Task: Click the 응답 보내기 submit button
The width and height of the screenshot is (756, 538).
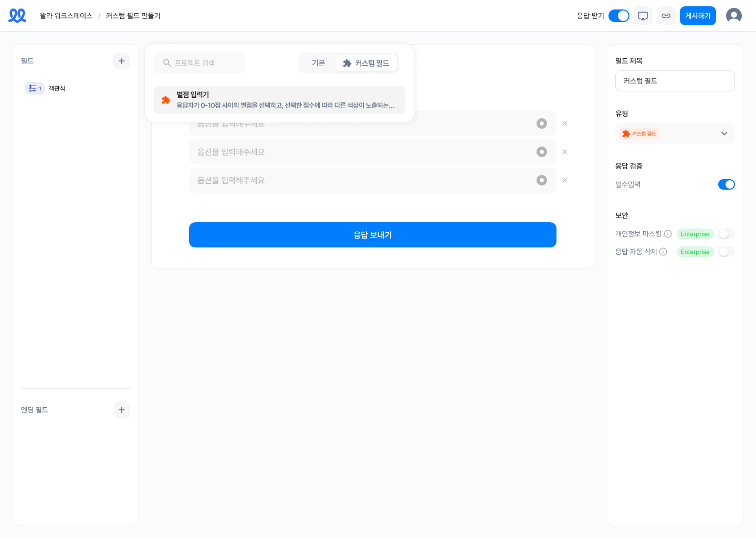Action: pos(373,235)
